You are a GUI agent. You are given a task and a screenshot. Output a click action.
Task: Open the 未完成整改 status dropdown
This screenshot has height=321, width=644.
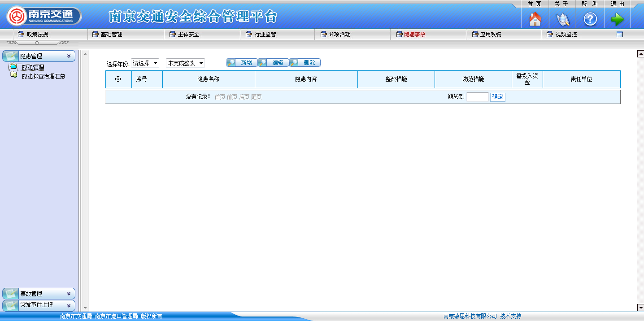coord(185,63)
